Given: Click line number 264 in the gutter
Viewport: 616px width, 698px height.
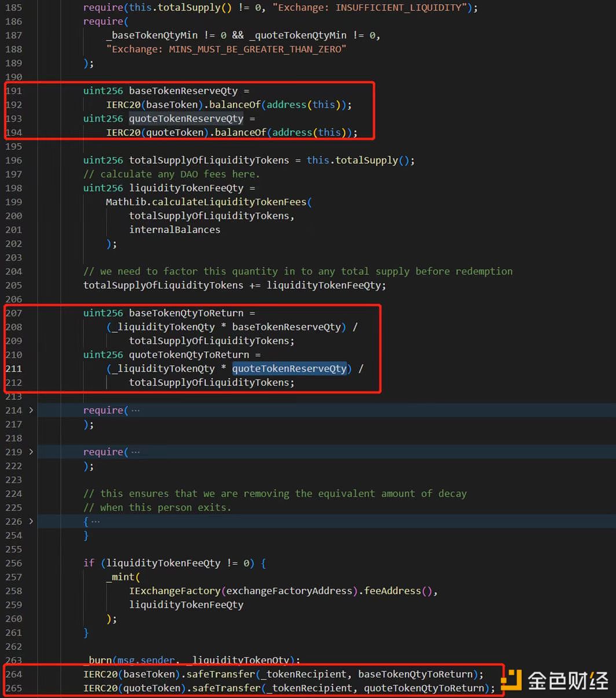Looking at the screenshot, I should point(13,674).
